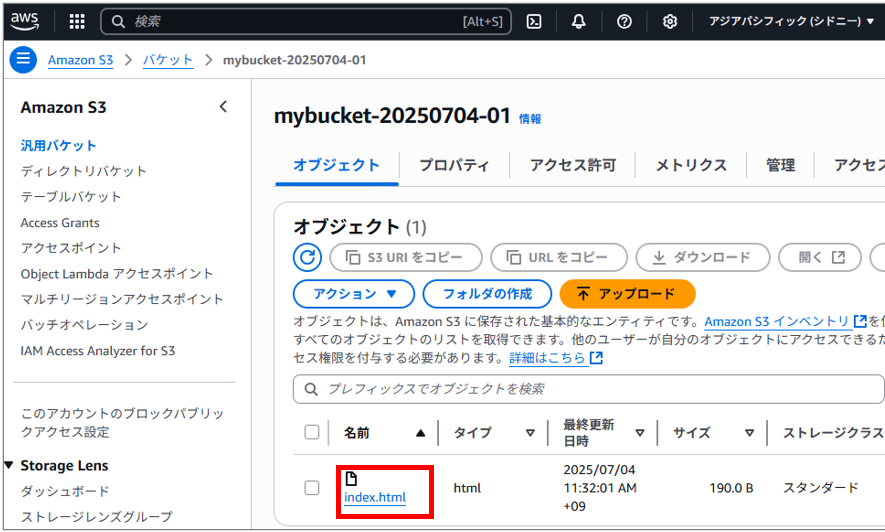Viewport: 885px width, 532px height.
Task: Switch to the プロパティ tab
Action: coord(454,165)
